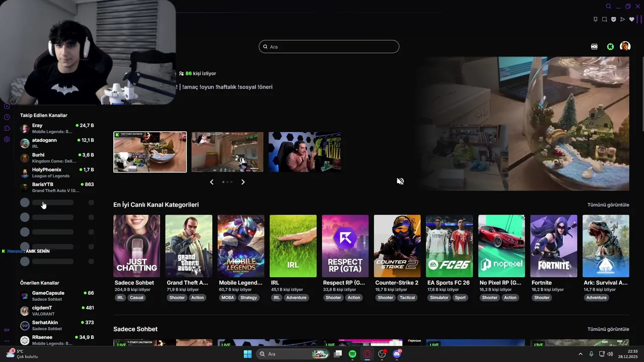Click Tactical tag under Counter-Strike 2
644x362 pixels.
point(407,298)
